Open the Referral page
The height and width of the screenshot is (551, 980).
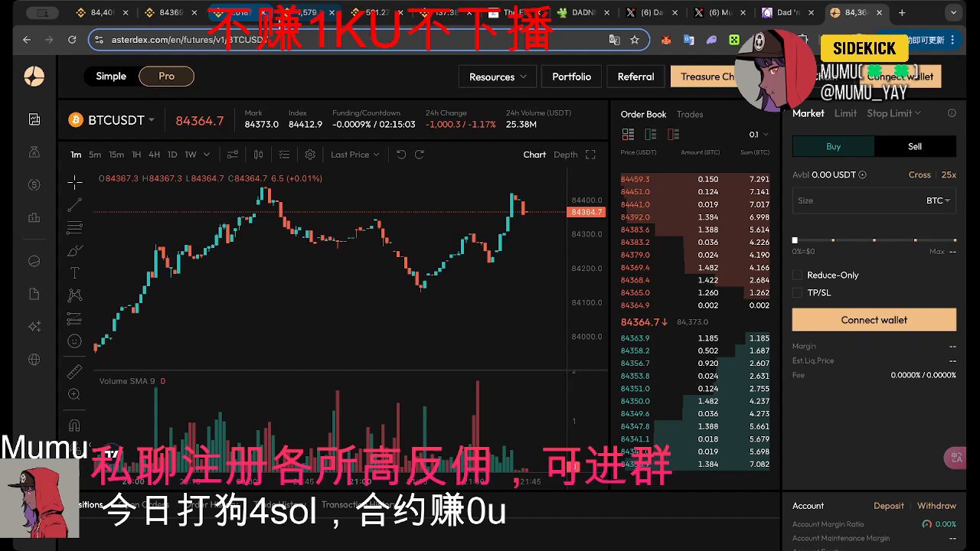tap(635, 77)
